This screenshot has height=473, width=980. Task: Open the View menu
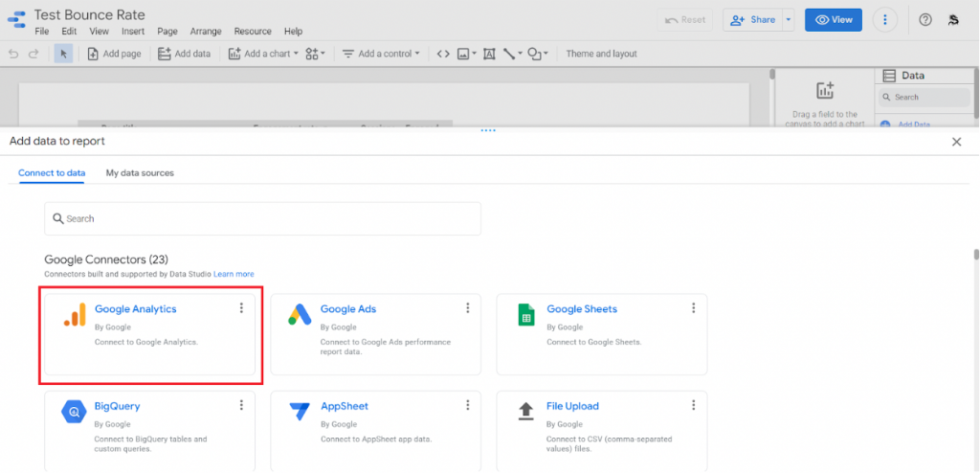point(99,32)
